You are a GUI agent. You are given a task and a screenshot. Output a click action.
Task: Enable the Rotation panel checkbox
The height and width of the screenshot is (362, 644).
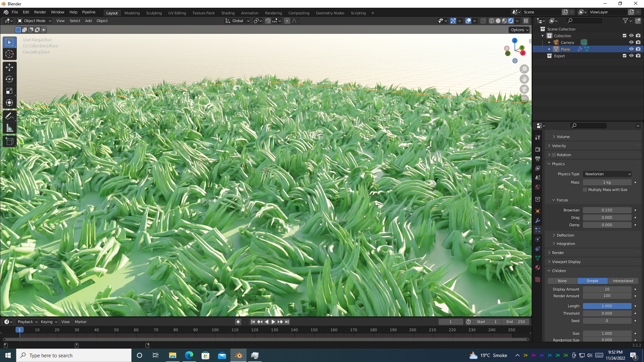coord(554,155)
